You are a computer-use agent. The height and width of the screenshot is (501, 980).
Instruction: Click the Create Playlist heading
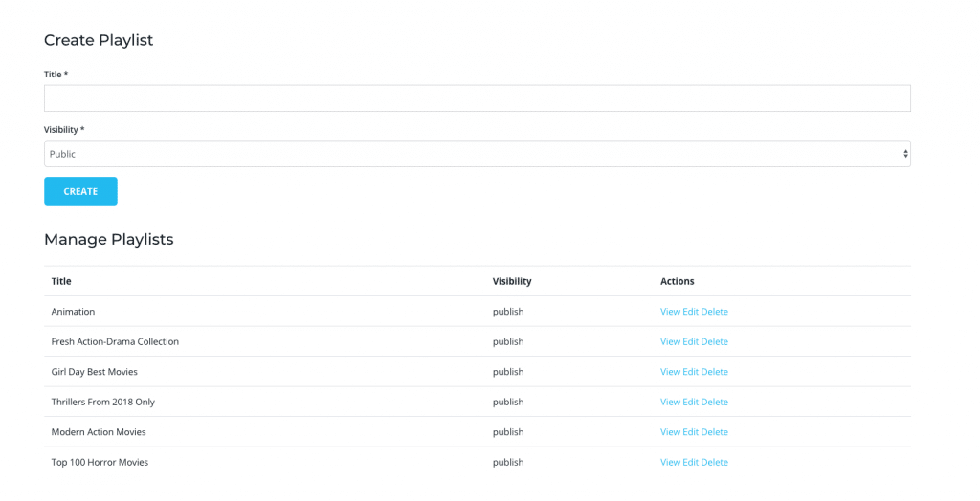99,40
